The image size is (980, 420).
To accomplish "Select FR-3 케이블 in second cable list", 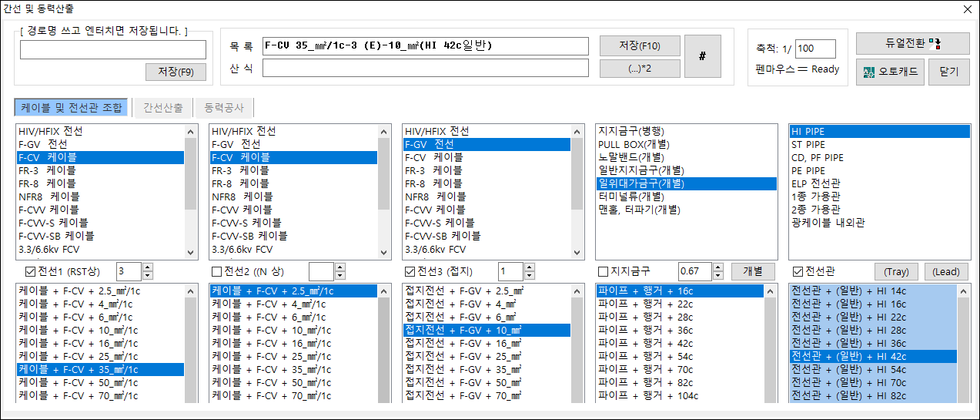I will pos(294,170).
